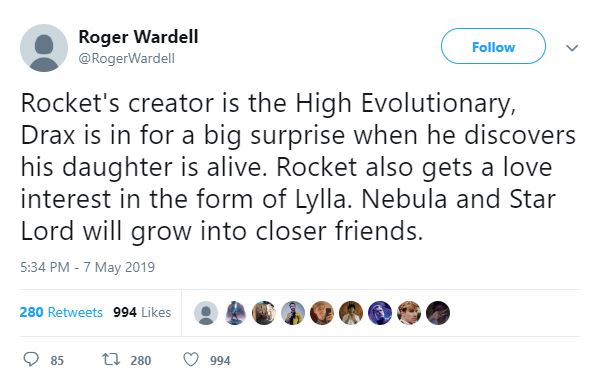Open the last dark liker avatar
The width and height of the screenshot is (597, 381).
click(x=437, y=313)
